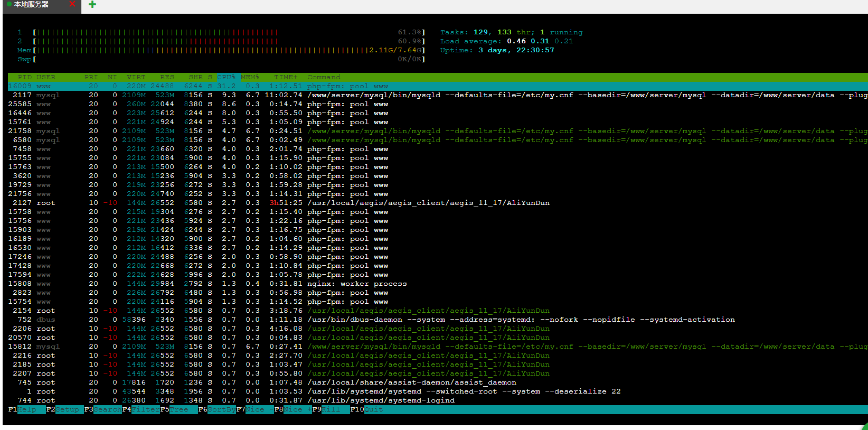Click the Mem usage meter bar
868x430 pixels.
point(229,50)
